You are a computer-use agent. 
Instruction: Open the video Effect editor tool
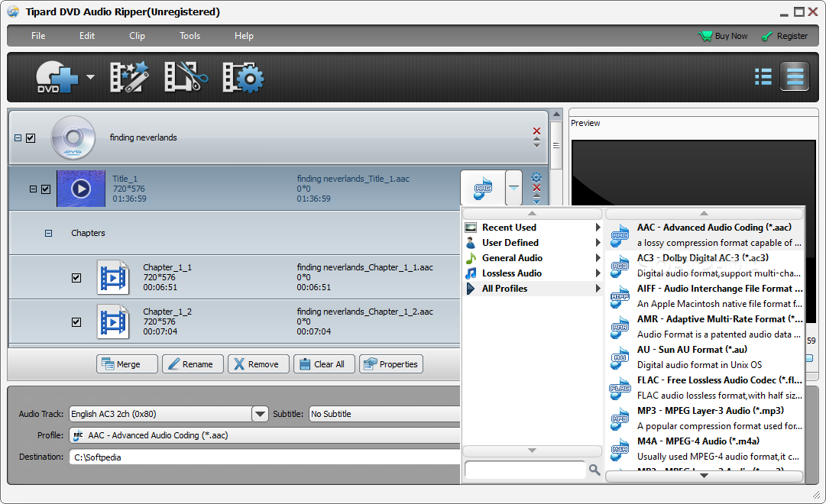coord(129,77)
